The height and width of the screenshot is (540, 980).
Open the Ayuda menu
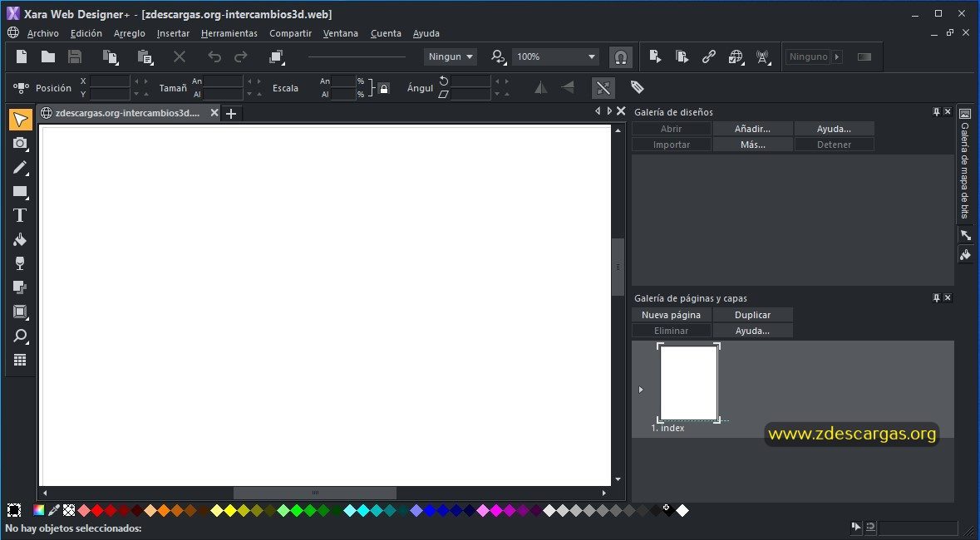[426, 33]
